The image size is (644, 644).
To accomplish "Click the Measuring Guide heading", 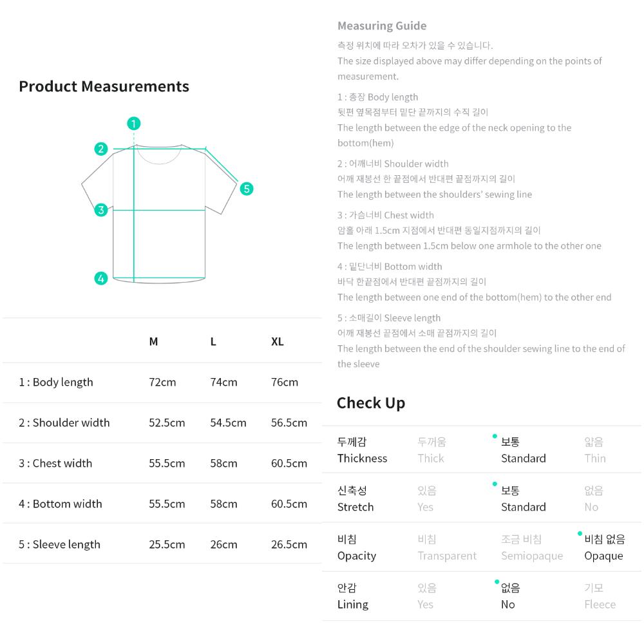I will coord(382,26).
